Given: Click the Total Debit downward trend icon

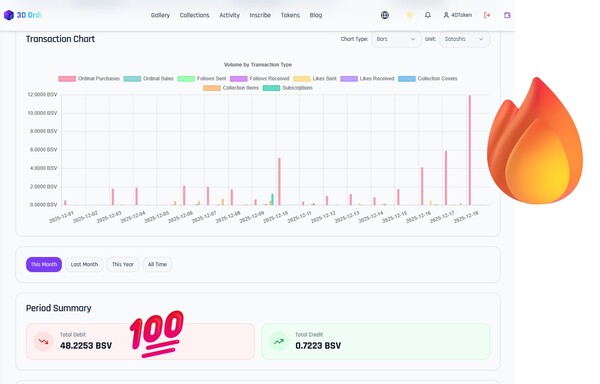Looking at the screenshot, I should (43, 341).
